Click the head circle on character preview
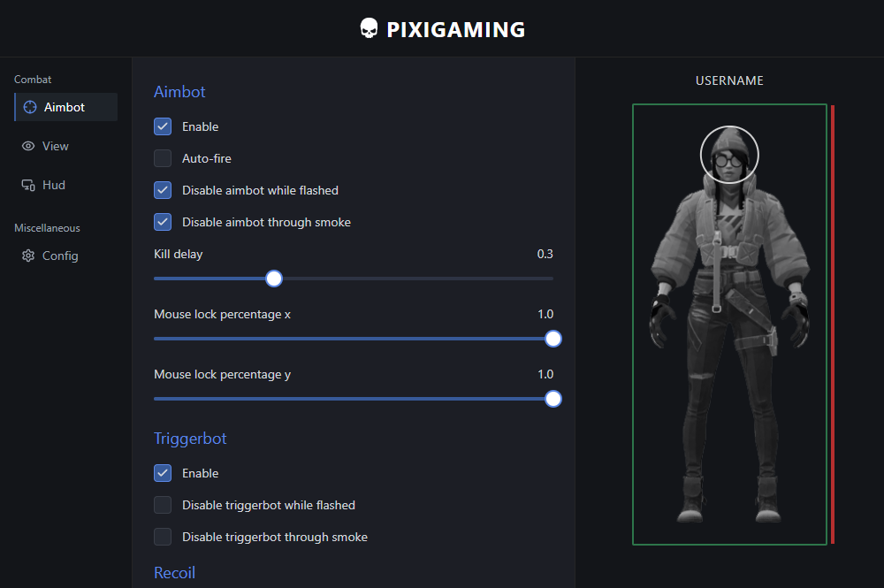 pos(729,155)
